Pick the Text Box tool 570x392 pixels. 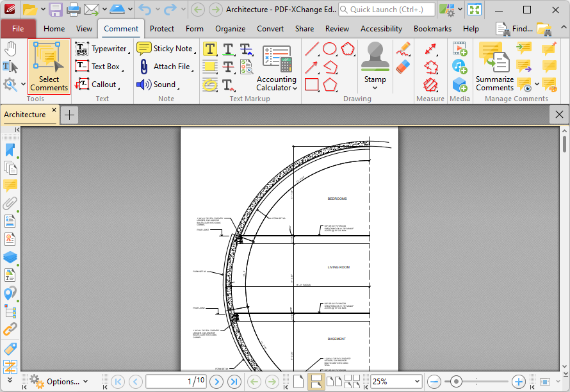point(99,67)
